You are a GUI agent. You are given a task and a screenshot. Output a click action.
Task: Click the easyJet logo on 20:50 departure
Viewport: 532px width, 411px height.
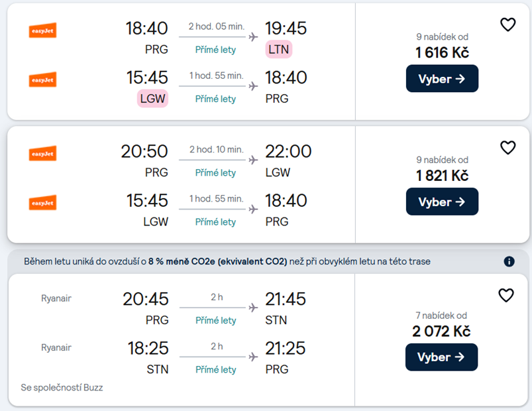42,153
